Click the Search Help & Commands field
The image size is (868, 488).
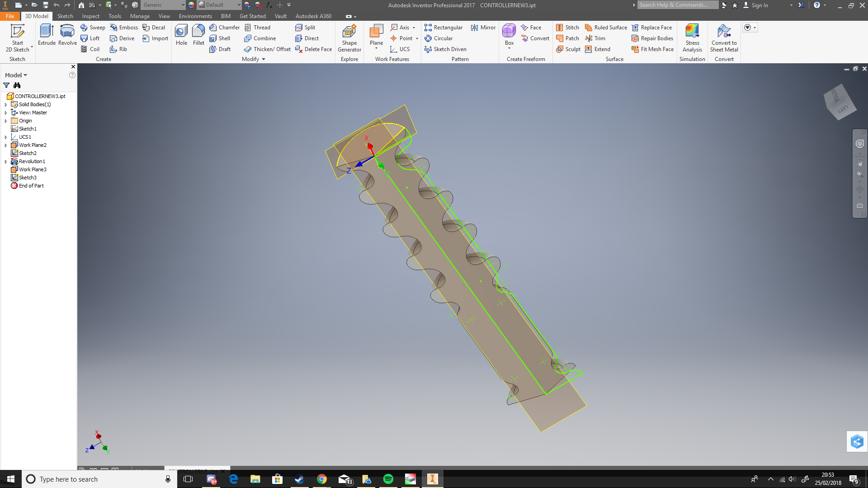click(x=677, y=5)
